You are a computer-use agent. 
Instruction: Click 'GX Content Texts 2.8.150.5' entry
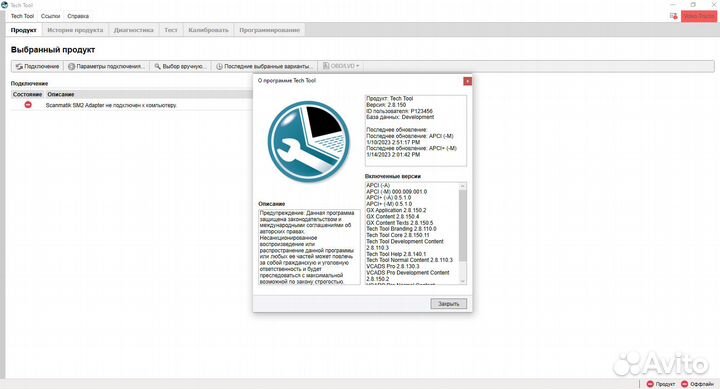coord(399,223)
